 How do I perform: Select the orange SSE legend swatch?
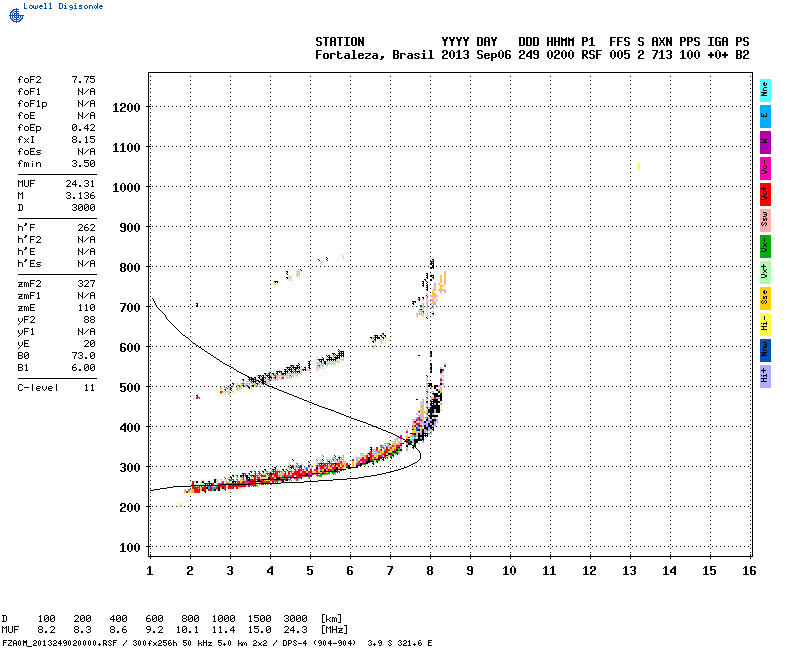click(x=765, y=297)
